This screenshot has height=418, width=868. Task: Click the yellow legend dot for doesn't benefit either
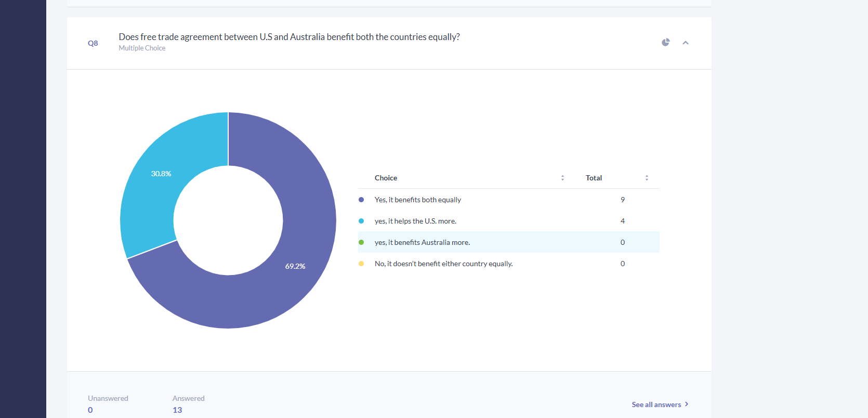point(361,264)
